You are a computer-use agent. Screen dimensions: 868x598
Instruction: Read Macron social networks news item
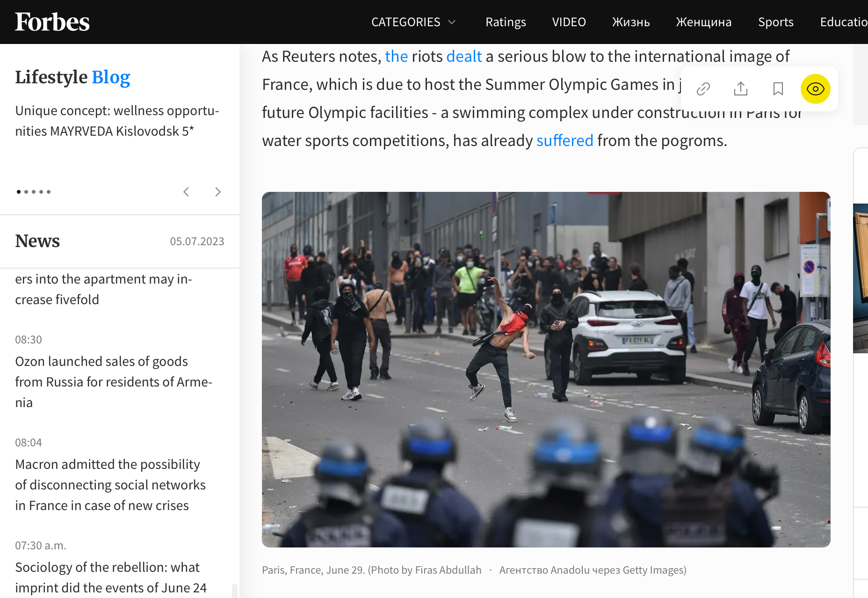(110, 485)
